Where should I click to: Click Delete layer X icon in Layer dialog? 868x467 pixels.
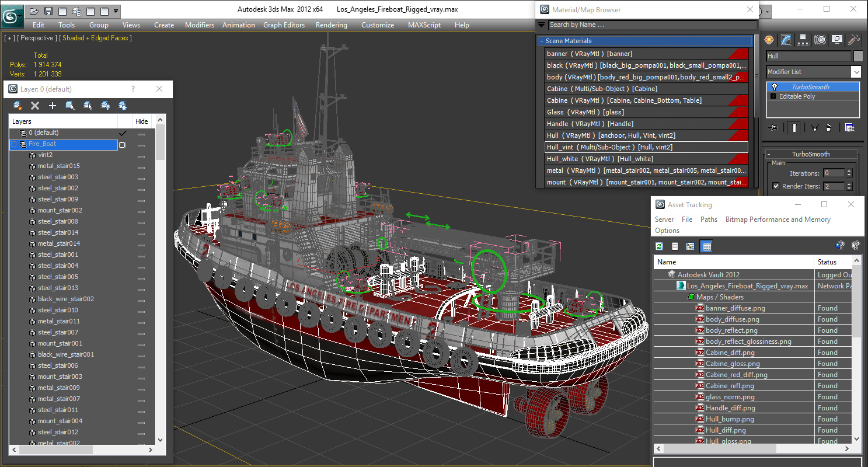pos(35,106)
